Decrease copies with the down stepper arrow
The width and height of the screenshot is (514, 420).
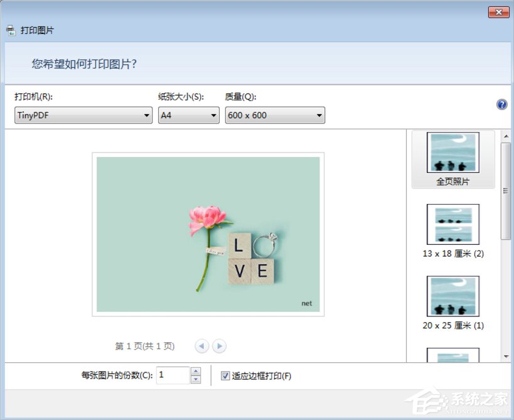(x=195, y=379)
